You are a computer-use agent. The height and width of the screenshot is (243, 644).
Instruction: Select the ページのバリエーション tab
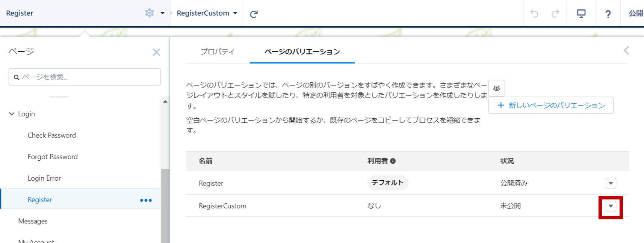point(302,52)
